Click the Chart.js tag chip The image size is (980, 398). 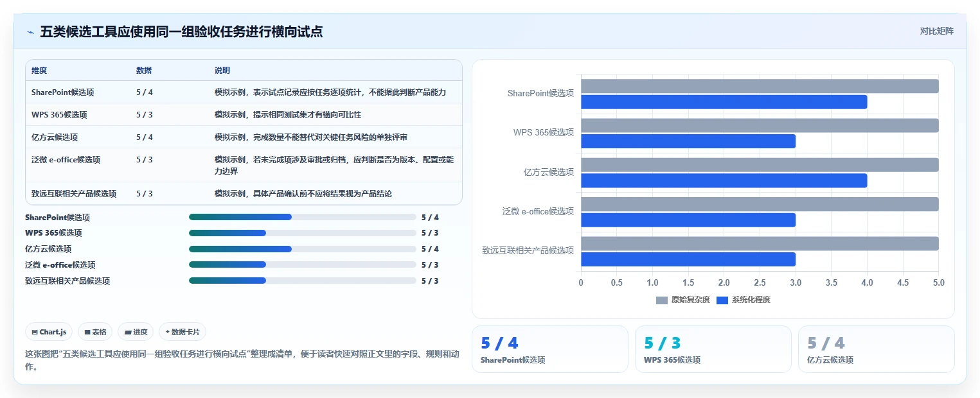(x=49, y=332)
